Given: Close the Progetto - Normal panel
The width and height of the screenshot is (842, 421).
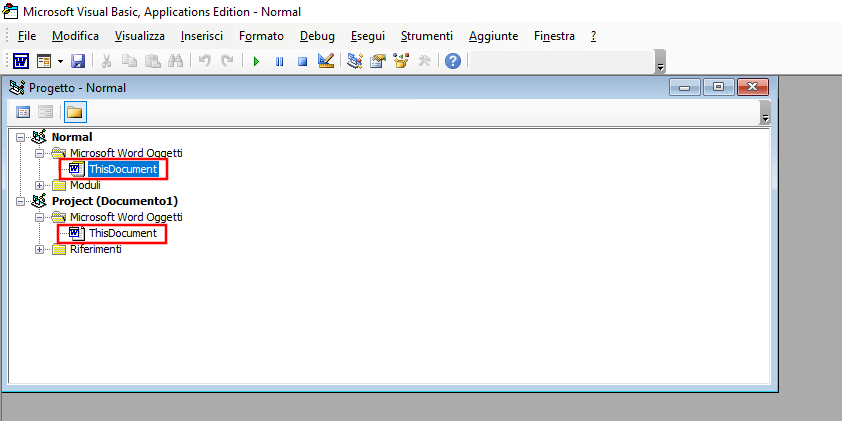Looking at the screenshot, I should [753, 87].
